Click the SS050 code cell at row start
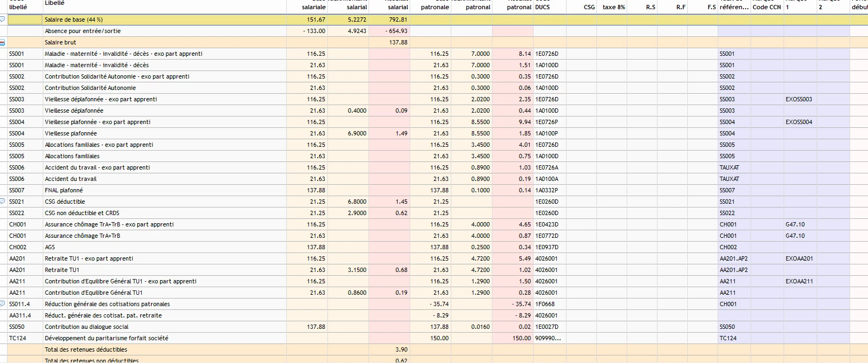 (24, 327)
